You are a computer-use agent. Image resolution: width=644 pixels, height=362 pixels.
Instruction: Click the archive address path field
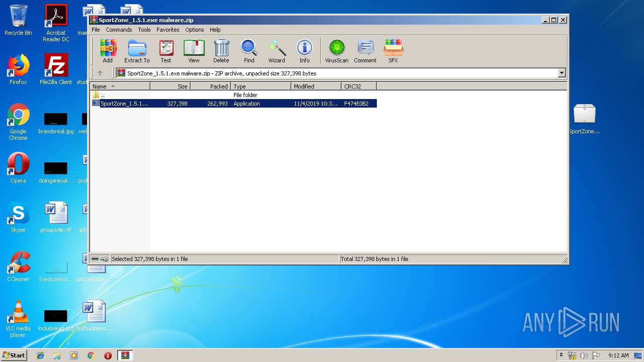[337, 73]
